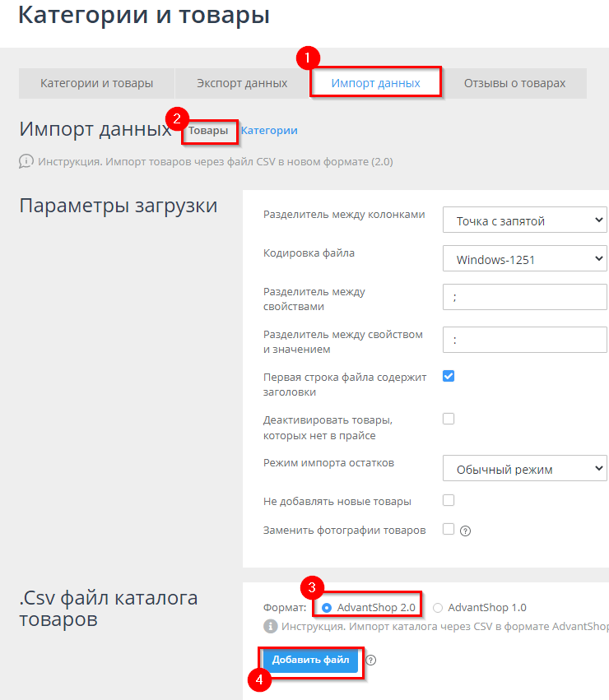Image resolution: width=609 pixels, height=700 pixels.
Task: Enable 'Деактивировать товары' checkbox
Action: point(449,419)
